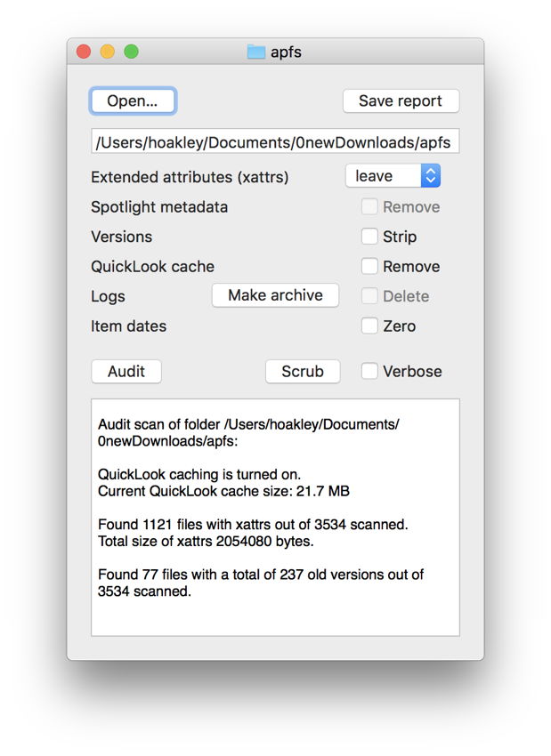
Task: Enable the Item dates Zero checkbox
Action: 369,326
